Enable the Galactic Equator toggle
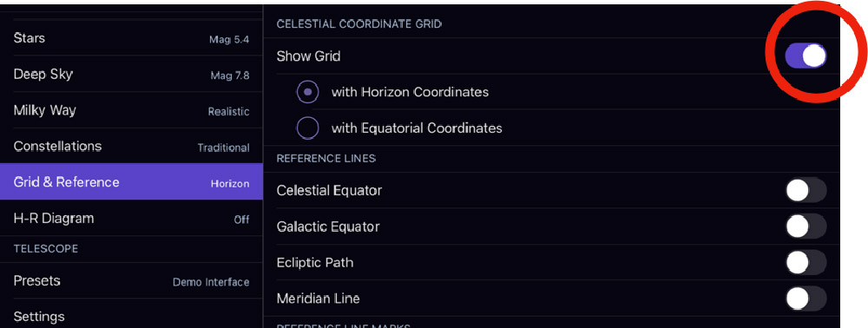This screenshot has height=328, width=868. tap(806, 226)
